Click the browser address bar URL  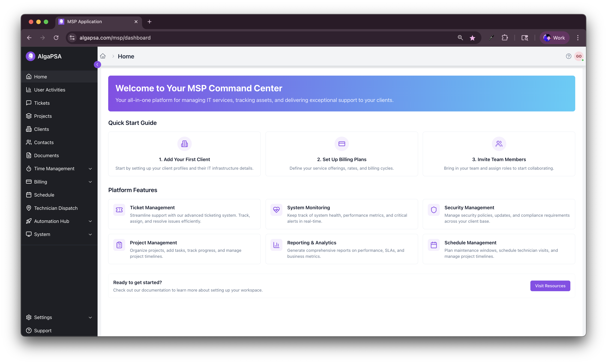coord(115,38)
